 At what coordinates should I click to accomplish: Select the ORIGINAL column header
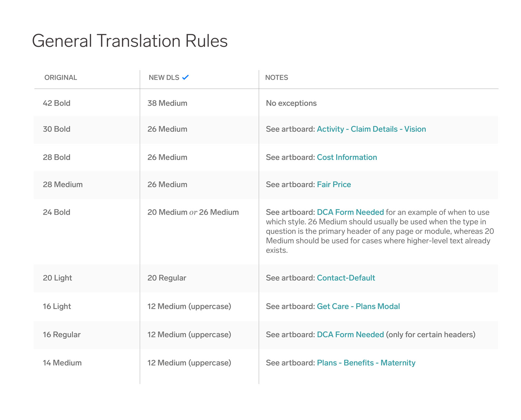[x=61, y=78]
